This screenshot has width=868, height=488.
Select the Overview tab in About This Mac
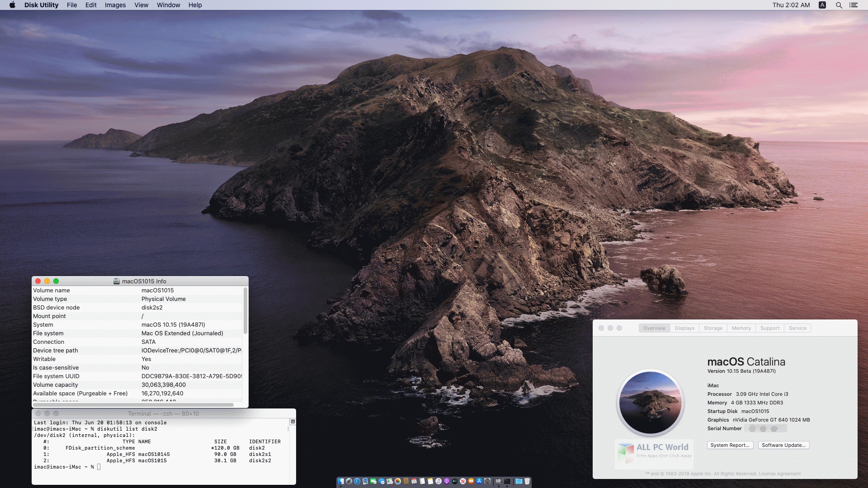(654, 328)
